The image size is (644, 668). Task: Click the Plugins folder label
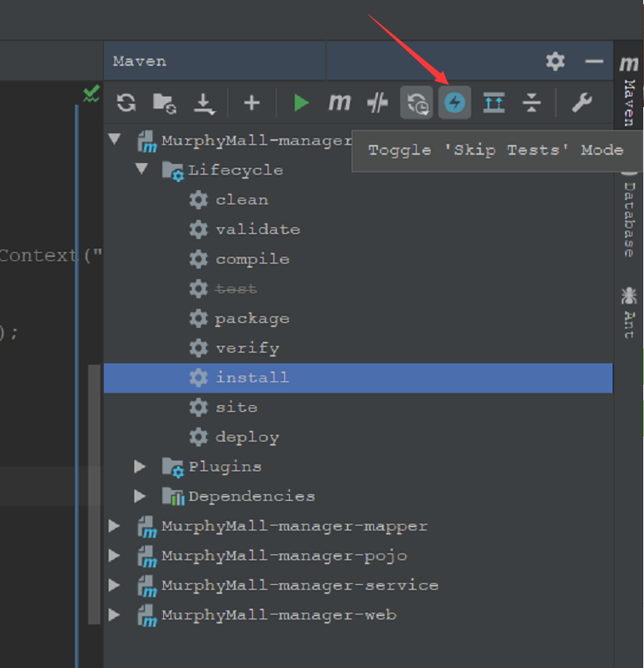click(225, 467)
